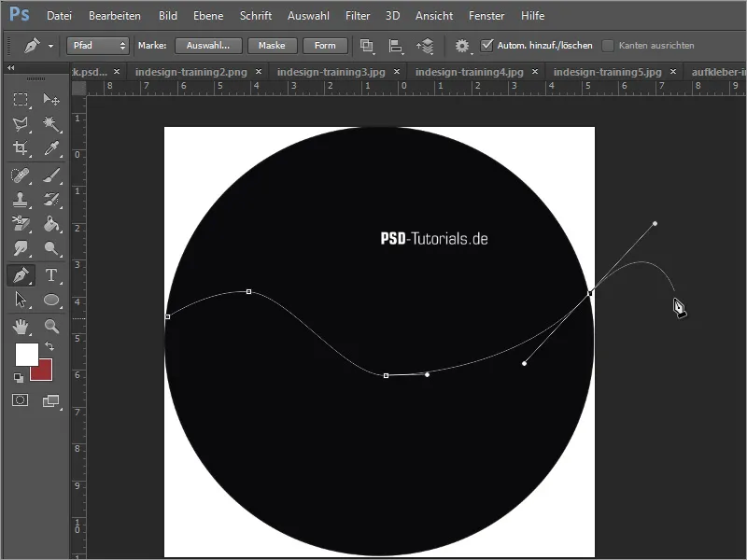Open the Datei menu
Image resolution: width=747 pixels, height=560 pixels.
[x=59, y=16]
